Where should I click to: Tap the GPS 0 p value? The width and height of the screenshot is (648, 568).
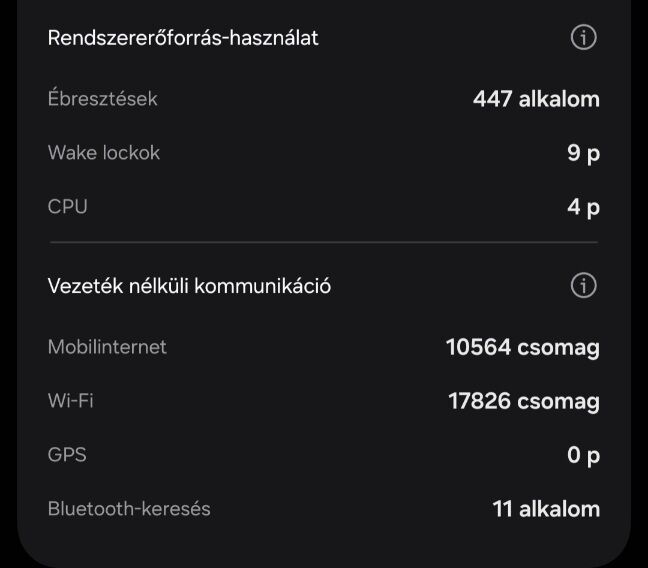(x=583, y=455)
